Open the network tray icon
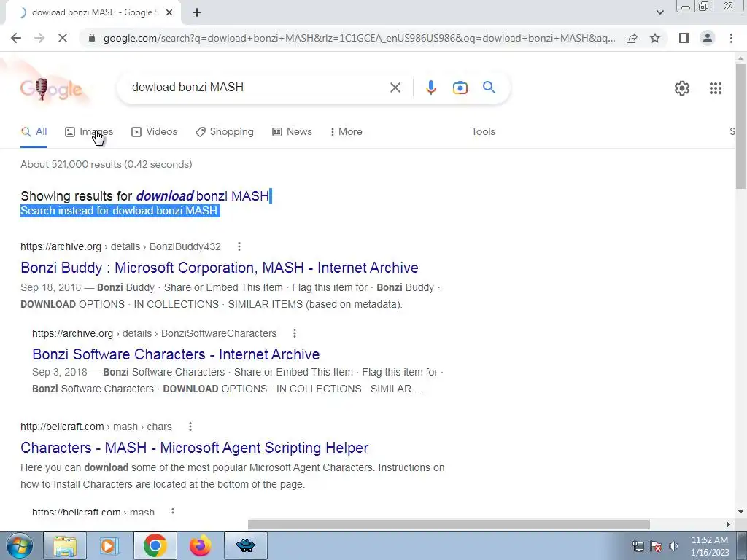This screenshot has height=560, width=747. point(638,546)
